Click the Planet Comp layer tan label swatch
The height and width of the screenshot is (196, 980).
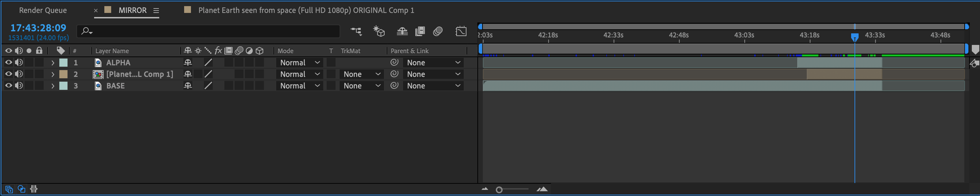(63, 74)
